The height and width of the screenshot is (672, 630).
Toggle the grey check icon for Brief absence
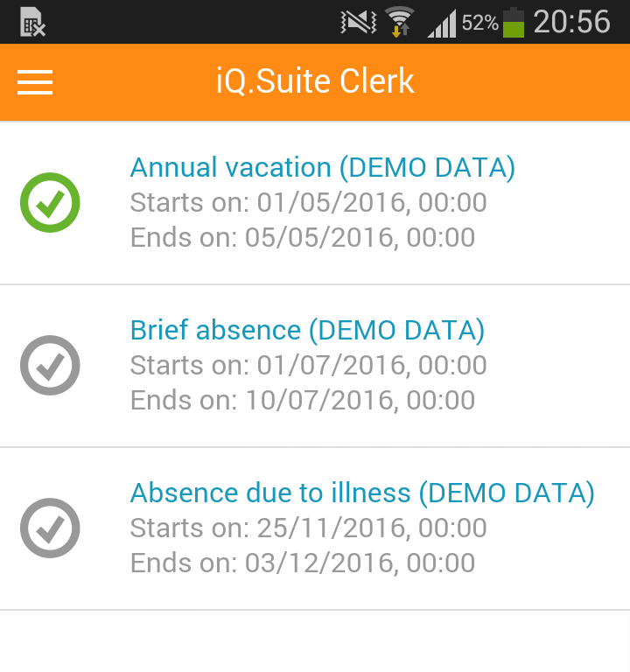pyautogui.click(x=50, y=365)
